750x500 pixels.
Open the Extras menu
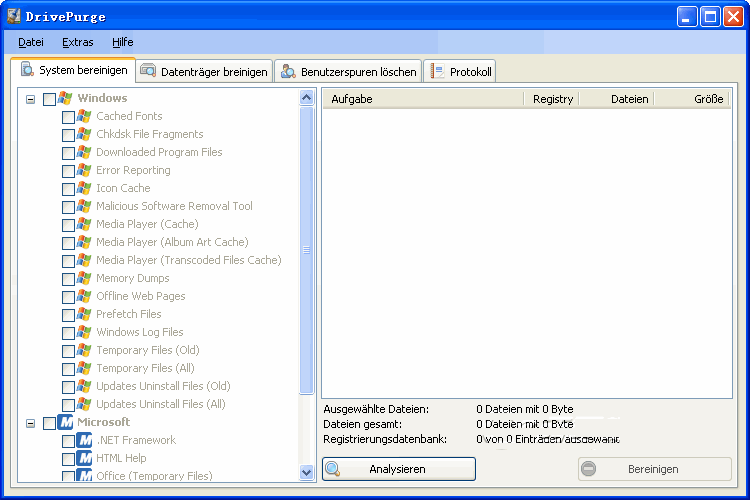coord(77,43)
